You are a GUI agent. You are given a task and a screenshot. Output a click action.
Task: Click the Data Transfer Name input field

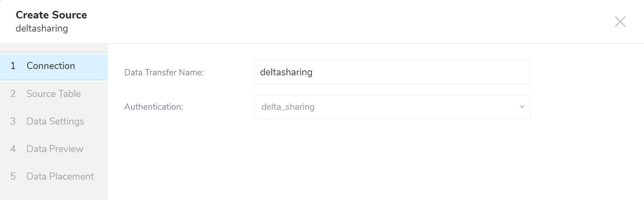[392, 72]
